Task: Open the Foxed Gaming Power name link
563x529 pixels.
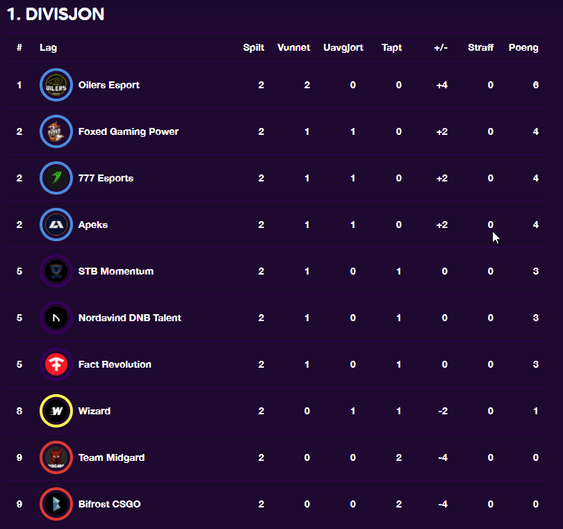Action: click(x=128, y=131)
